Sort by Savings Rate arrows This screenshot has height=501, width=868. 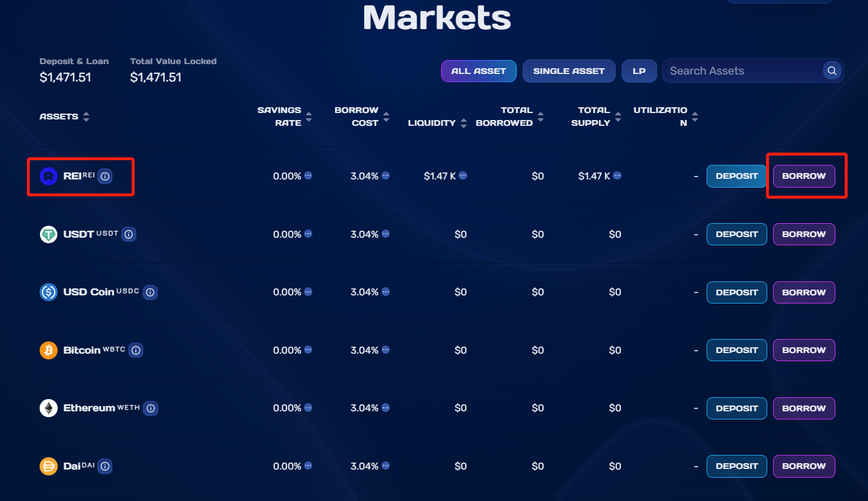(x=309, y=117)
